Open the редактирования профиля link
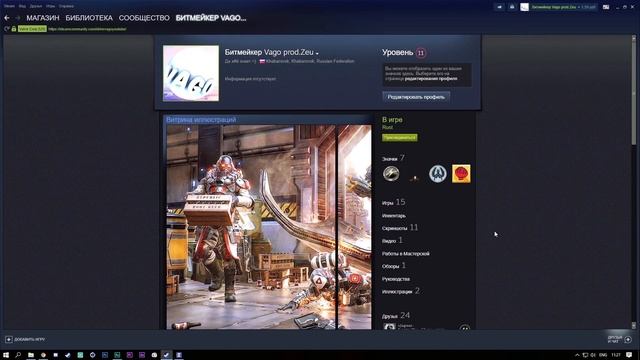 tap(431, 78)
